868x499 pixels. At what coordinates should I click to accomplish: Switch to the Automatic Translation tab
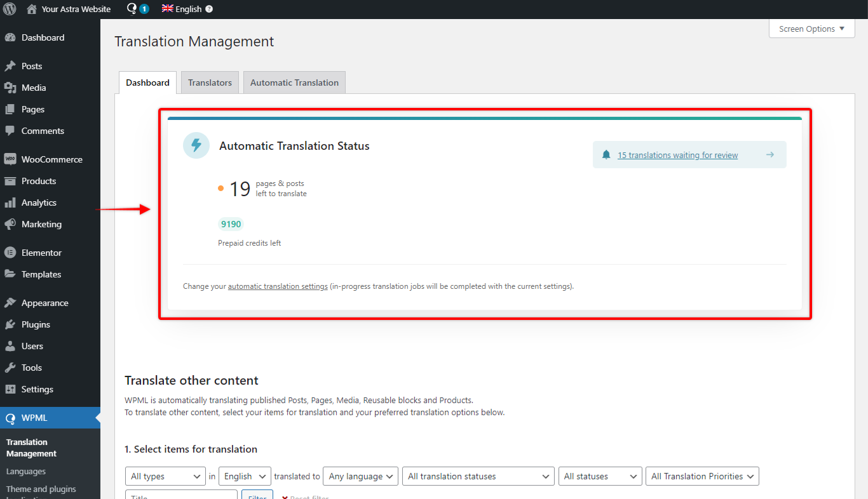294,83
